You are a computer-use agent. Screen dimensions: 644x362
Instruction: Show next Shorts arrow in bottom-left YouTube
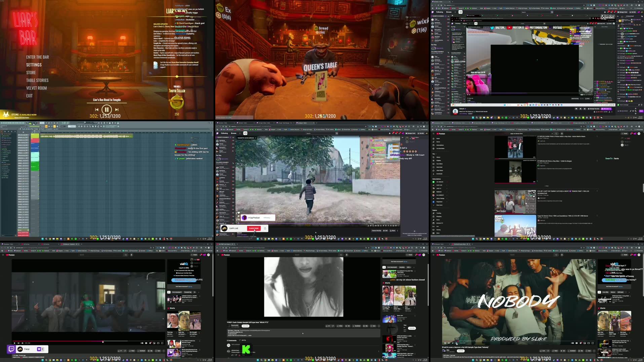200,321
